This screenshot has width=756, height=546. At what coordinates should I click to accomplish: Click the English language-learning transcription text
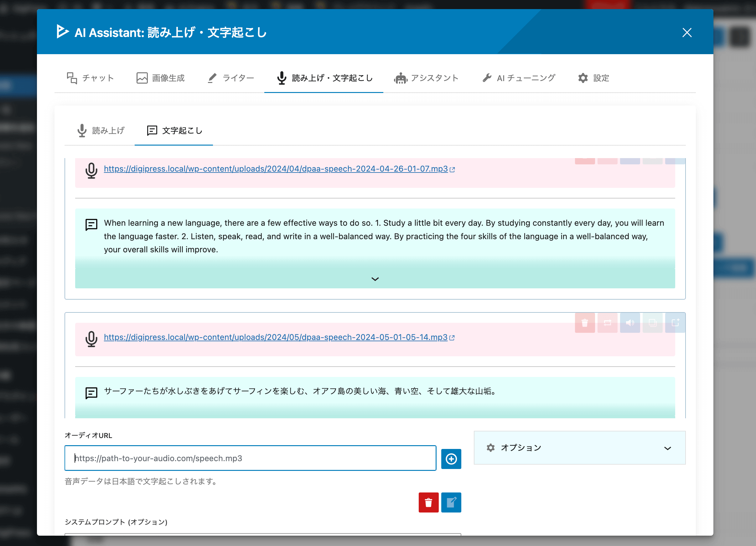tap(384, 236)
